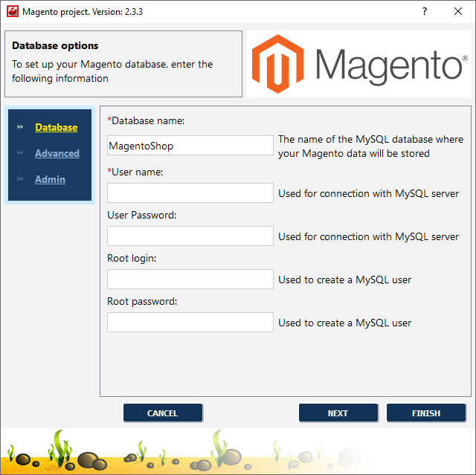Click the '*User name:' label
The image size is (476, 475).
pos(135,172)
